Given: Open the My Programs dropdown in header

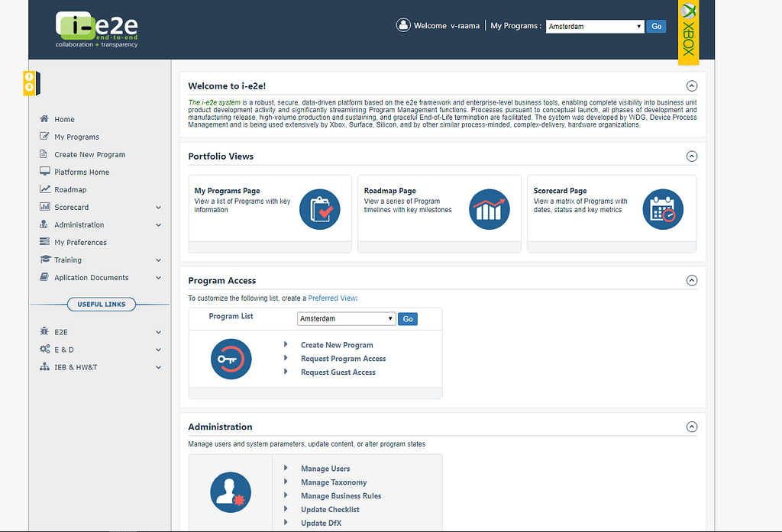Looking at the screenshot, I should click(x=595, y=26).
